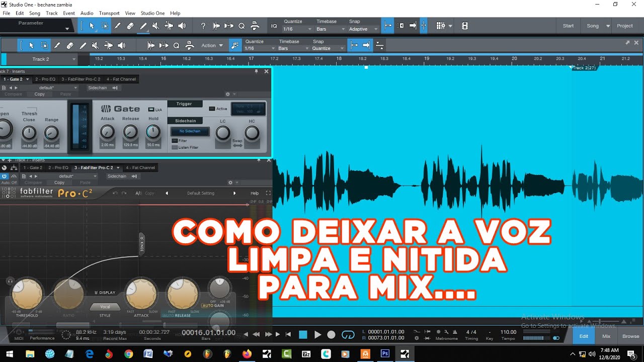The image size is (644, 362).
Task: Enable the Listen Filter checkbox
Action: [175, 147]
